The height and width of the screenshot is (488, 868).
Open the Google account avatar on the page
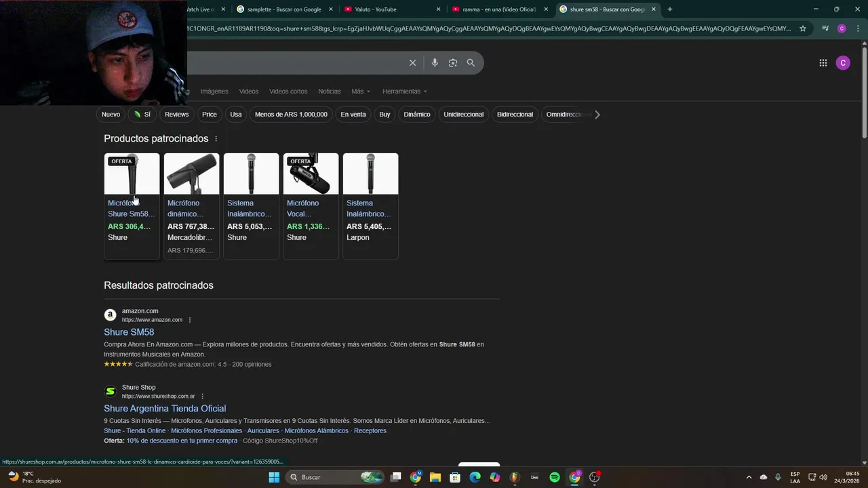click(843, 63)
